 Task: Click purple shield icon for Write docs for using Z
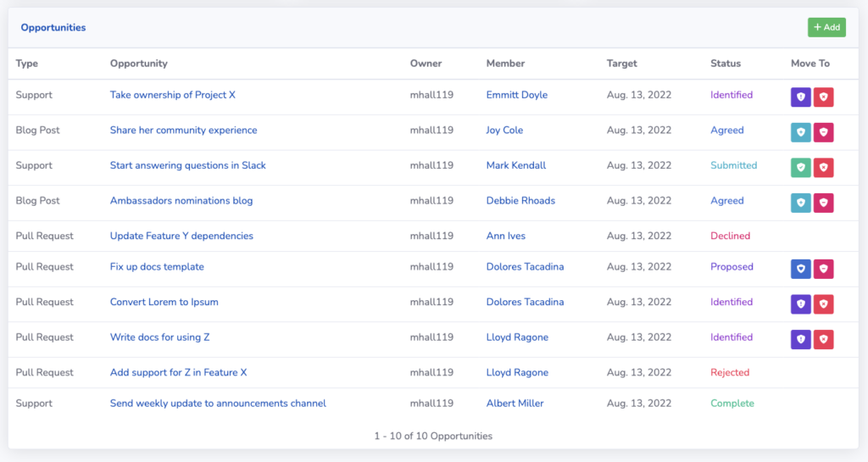[800, 339]
